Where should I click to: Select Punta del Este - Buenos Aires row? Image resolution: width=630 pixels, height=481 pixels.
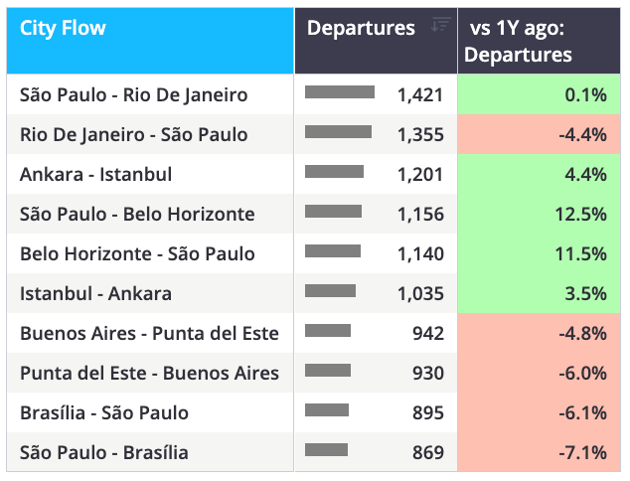(313, 373)
